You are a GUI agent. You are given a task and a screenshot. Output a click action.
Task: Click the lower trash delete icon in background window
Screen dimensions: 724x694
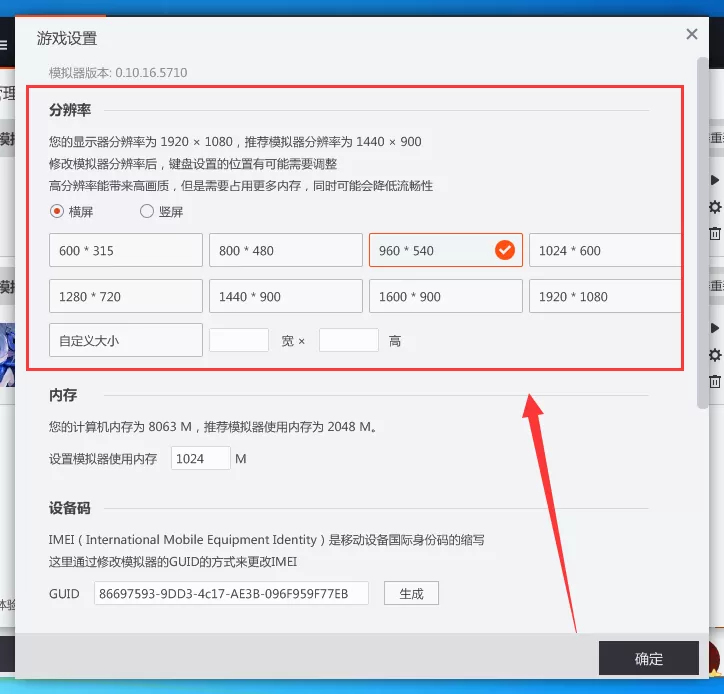715,382
